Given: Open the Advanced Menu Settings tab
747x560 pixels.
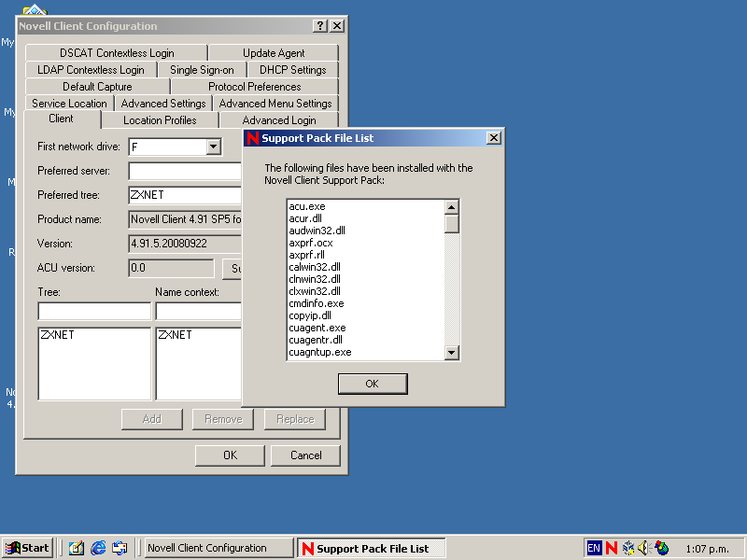Looking at the screenshot, I should (x=275, y=104).
